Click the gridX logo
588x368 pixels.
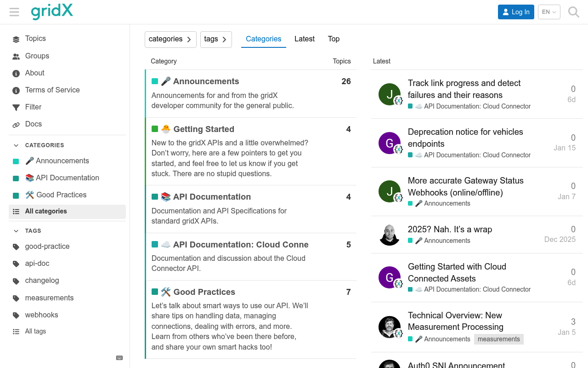click(x=52, y=12)
